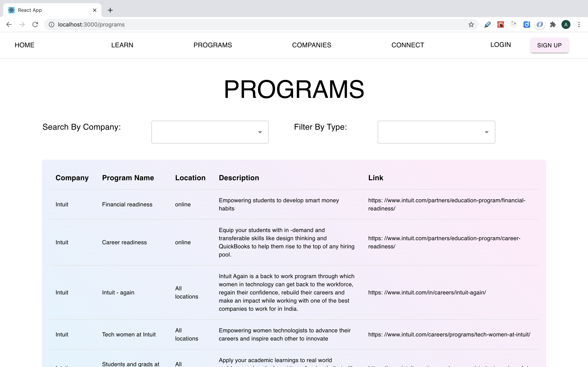Image resolution: width=588 pixels, height=367 pixels.
Task: Click the blue pen extension icon
Action: [487, 24]
